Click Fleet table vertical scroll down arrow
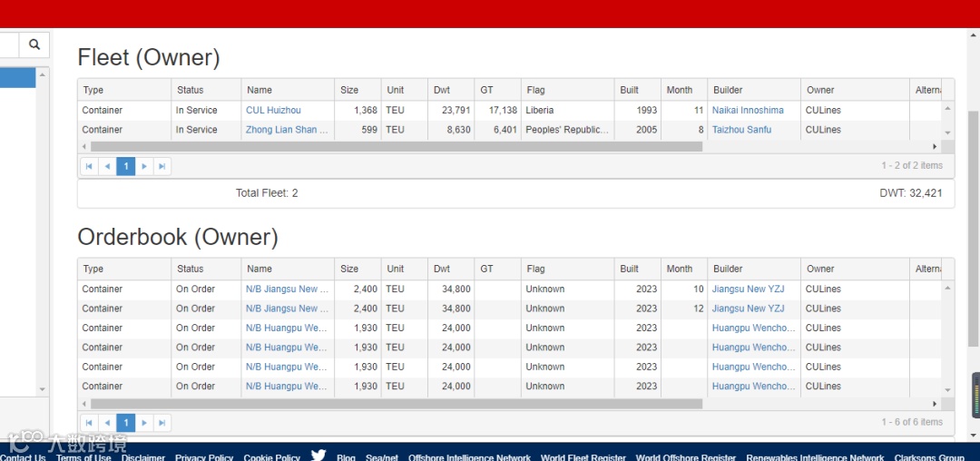This screenshot has width=980, height=461. coord(947,133)
